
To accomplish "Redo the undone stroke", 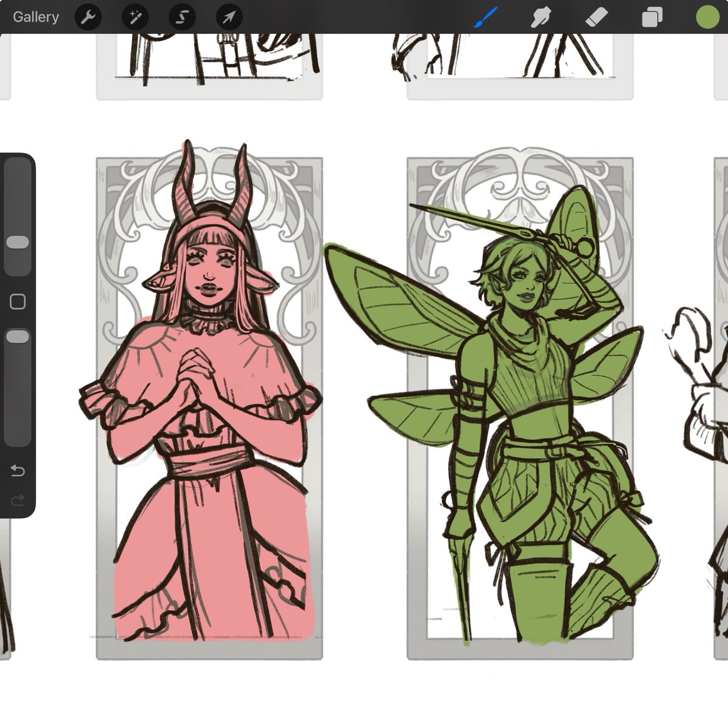I will [18, 500].
